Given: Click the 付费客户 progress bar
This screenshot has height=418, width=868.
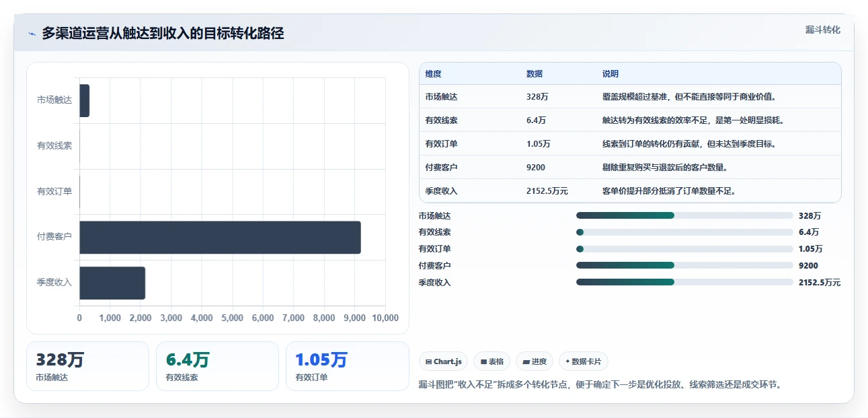Looking at the screenshot, I should [684, 266].
